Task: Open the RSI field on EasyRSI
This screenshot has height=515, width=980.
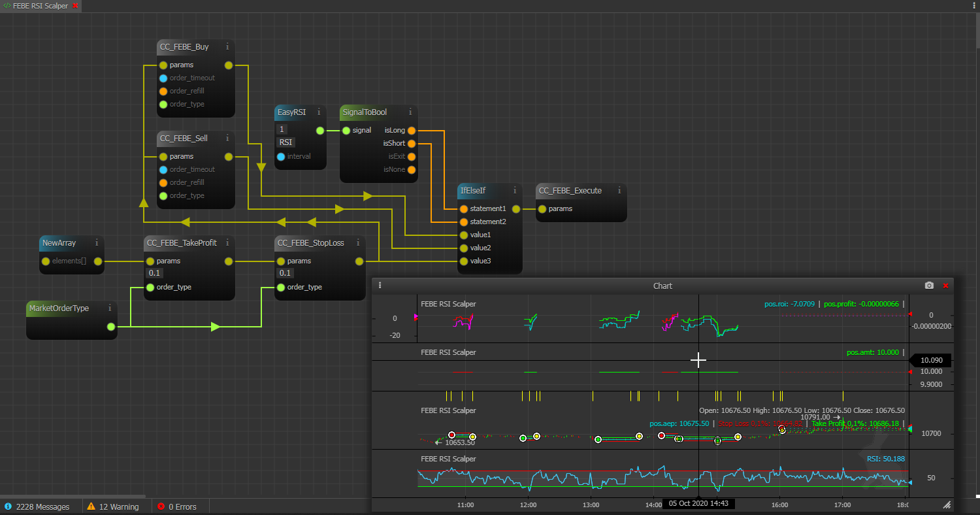Action: [286, 142]
